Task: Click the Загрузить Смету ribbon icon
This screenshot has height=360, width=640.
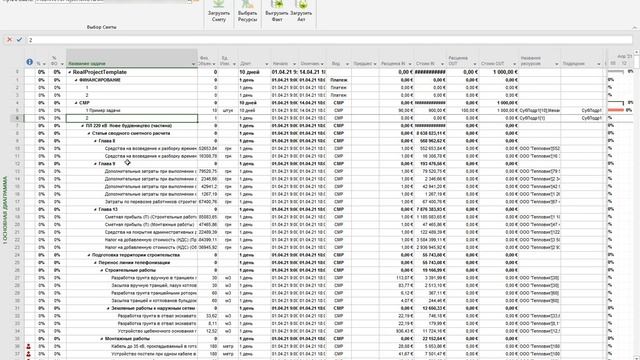Action: 219,11
